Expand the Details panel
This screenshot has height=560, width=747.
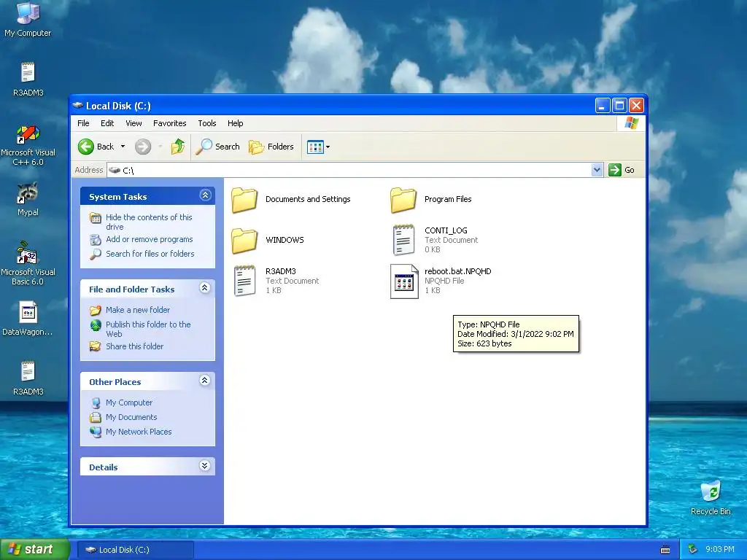coord(205,466)
